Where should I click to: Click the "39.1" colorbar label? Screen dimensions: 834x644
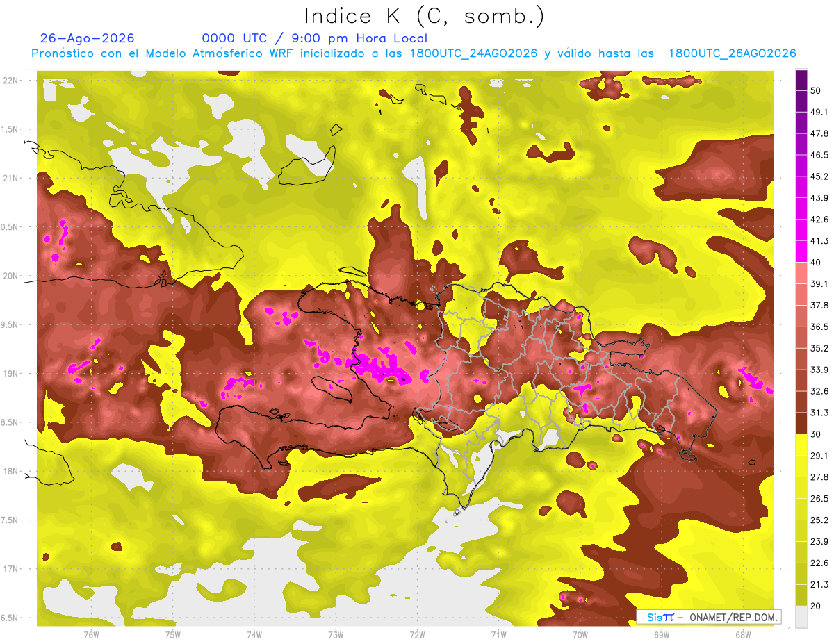click(819, 283)
